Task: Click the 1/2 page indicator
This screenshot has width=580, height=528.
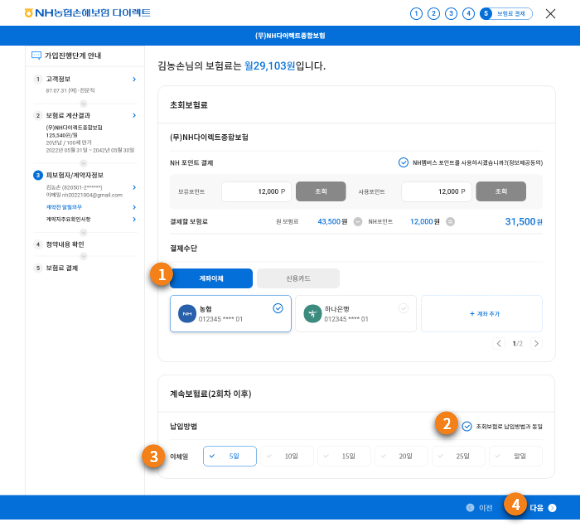Action: (517, 343)
